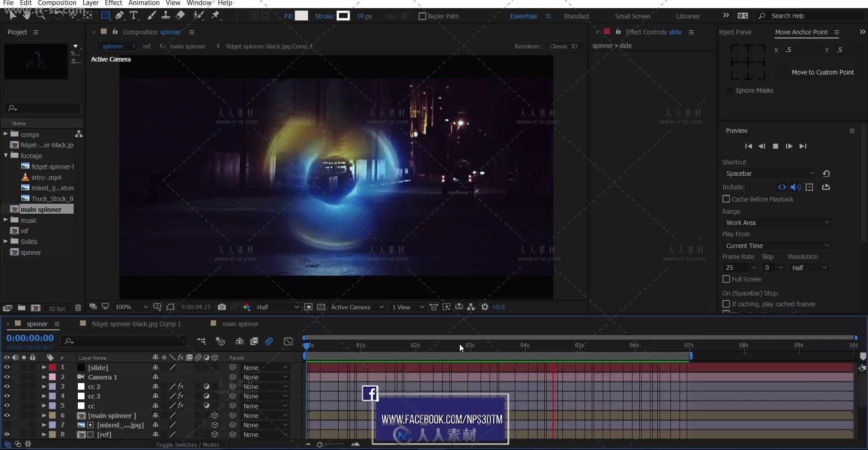This screenshot has height=450, width=868.
Task: Jump to the first frame in Preview
Action: tap(748, 146)
